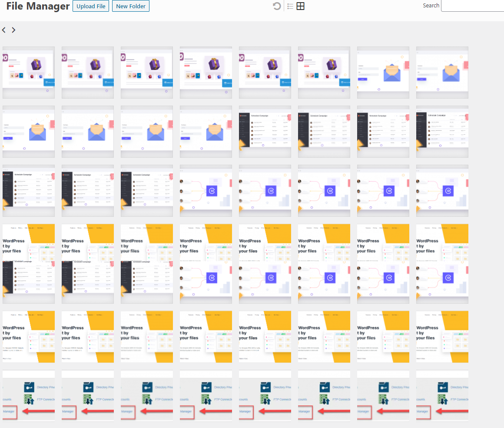Select the last gift box image in row one
Viewport: 504px width, 428px height.
pyautogui.click(x=324, y=72)
